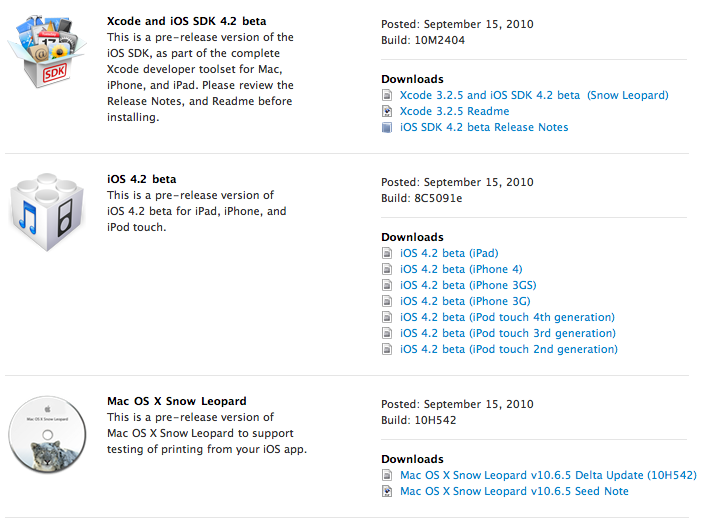Click the document icon next to iOS 4.2 beta (iPad)

(387, 253)
